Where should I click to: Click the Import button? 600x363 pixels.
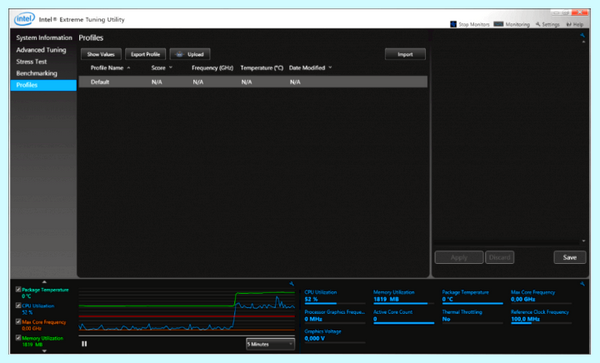405,54
